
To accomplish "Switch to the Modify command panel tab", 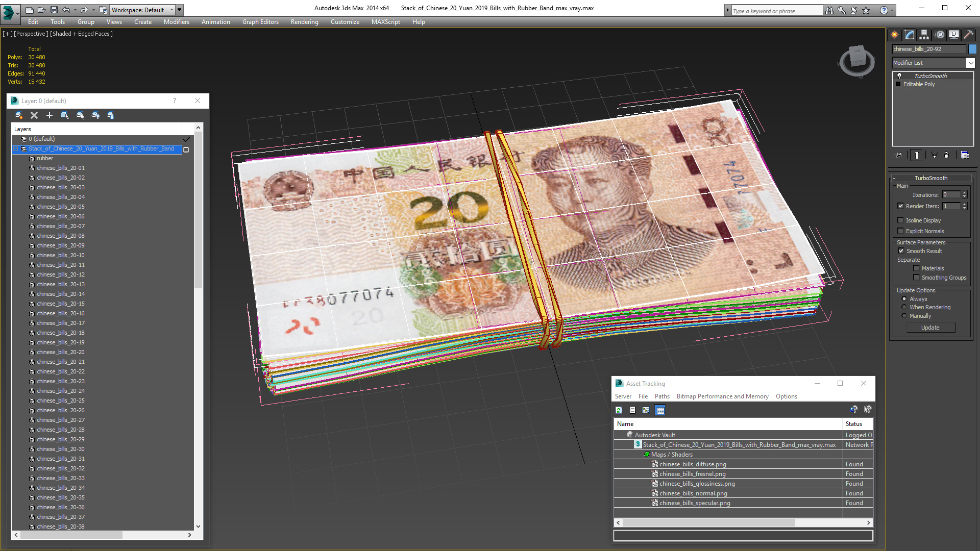I will (910, 35).
